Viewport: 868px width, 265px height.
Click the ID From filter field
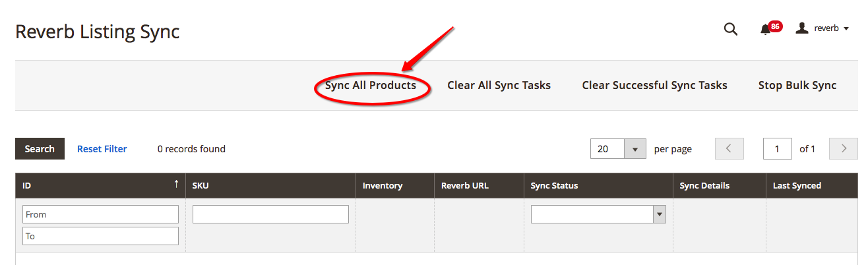100,214
